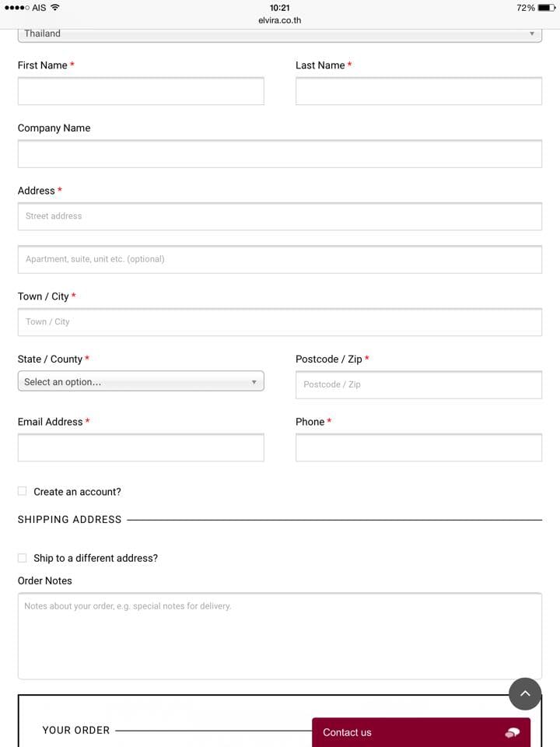Enable the Create an account checkbox
The height and width of the screenshot is (747, 560).
point(22,491)
